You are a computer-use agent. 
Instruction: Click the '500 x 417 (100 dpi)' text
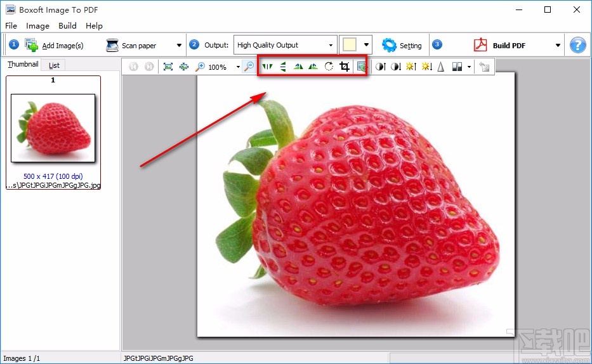coord(53,176)
